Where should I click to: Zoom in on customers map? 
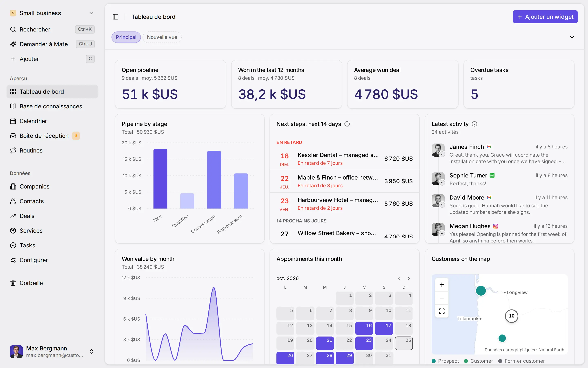[x=442, y=285]
